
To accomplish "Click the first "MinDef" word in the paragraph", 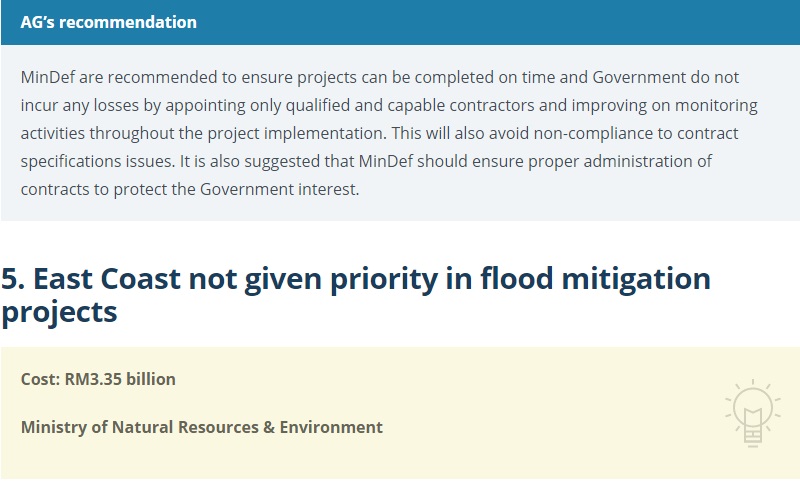I will pyautogui.click(x=47, y=77).
